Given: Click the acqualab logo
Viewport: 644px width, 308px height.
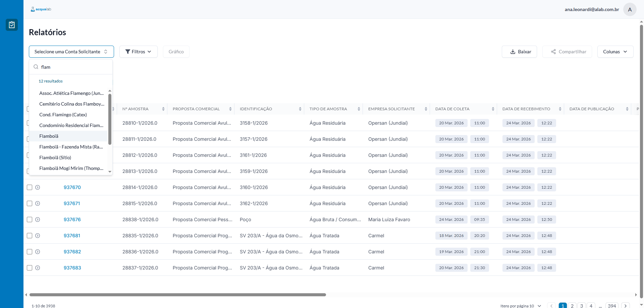Looking at the screenshot, I should (x=41, y=9).
